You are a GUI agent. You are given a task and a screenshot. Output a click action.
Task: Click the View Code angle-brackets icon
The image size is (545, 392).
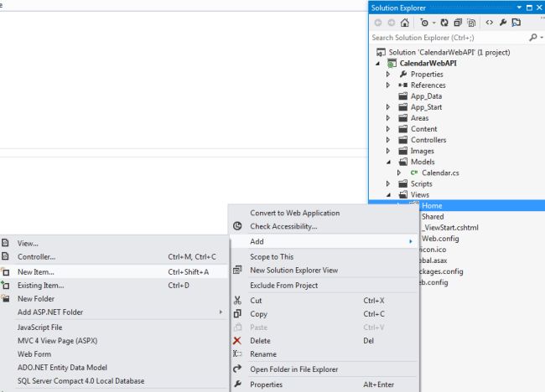490,23
